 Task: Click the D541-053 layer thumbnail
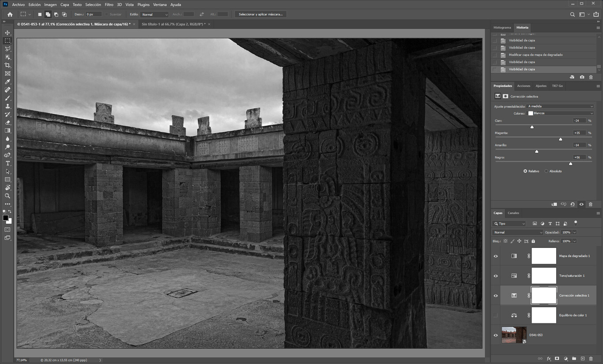tap(514, 335)
